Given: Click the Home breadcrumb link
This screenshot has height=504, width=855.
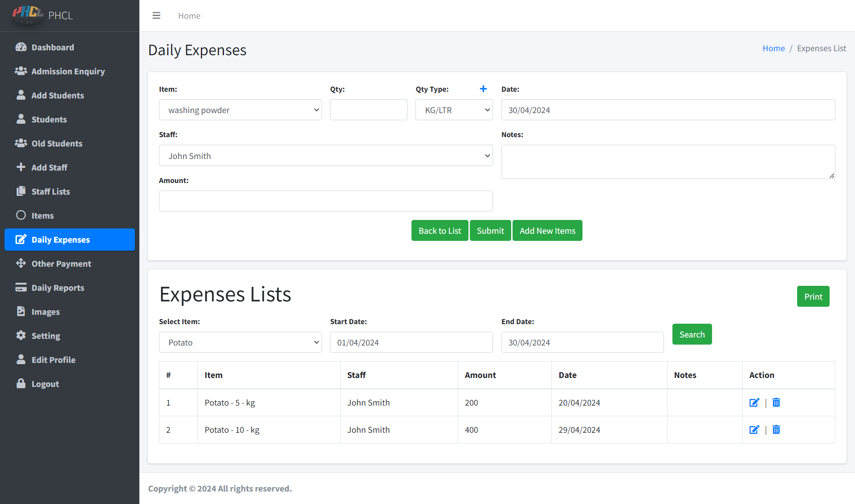Looking at the screenshot, I should (773, 48).
